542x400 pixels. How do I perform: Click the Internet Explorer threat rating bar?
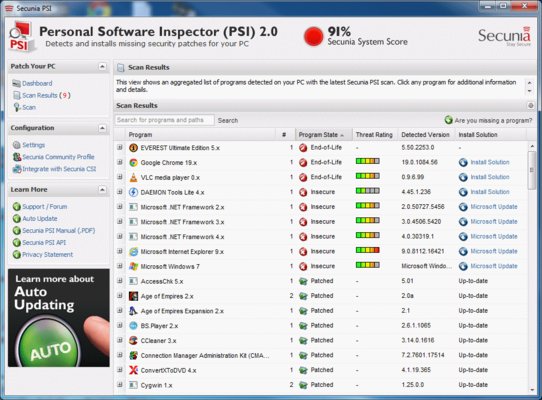click(x=367, y=250)
